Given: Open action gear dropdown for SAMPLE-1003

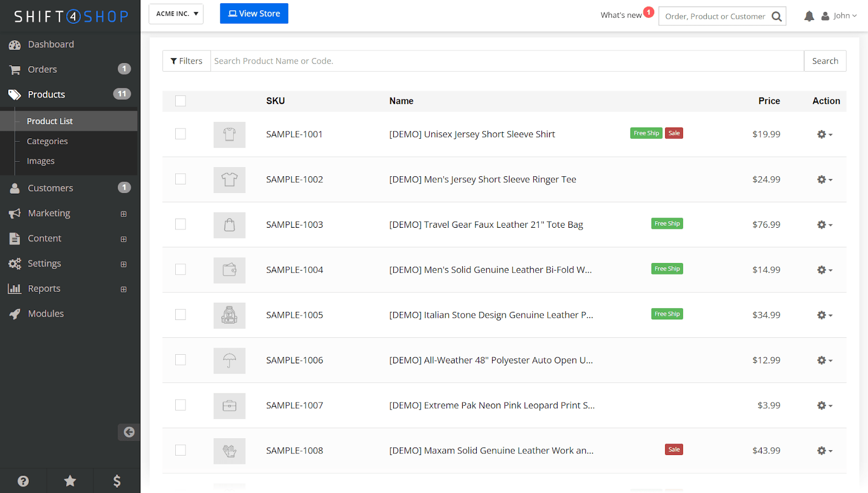Looking at the screenshot, I should pos(824,224).
